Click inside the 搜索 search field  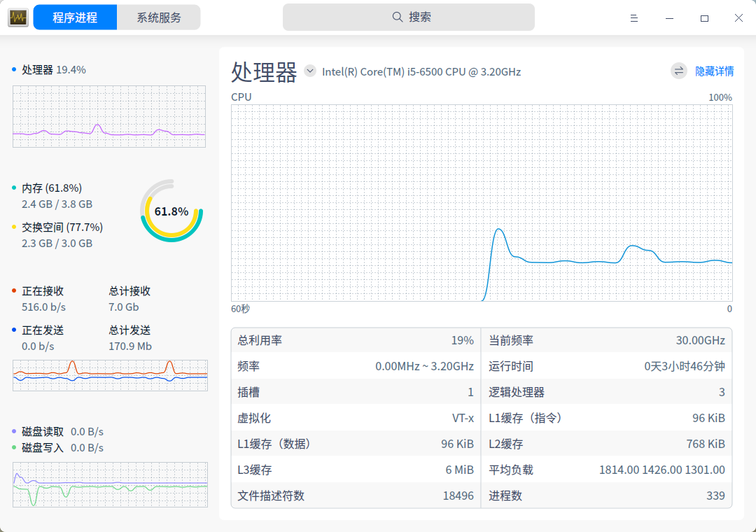pos(408,17)
